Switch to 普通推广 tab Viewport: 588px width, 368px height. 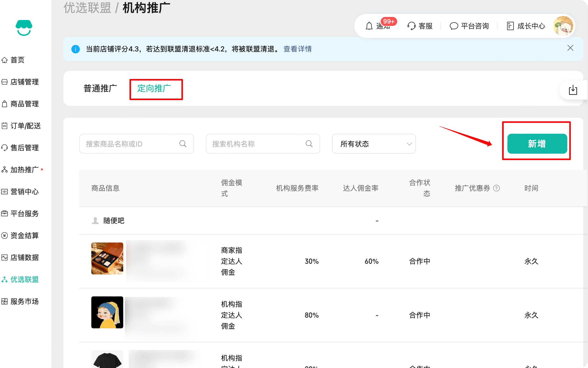coord(100,88)
